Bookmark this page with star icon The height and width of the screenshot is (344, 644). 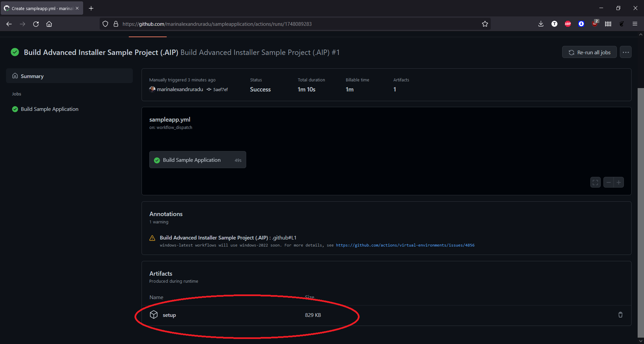click(485, 24)
